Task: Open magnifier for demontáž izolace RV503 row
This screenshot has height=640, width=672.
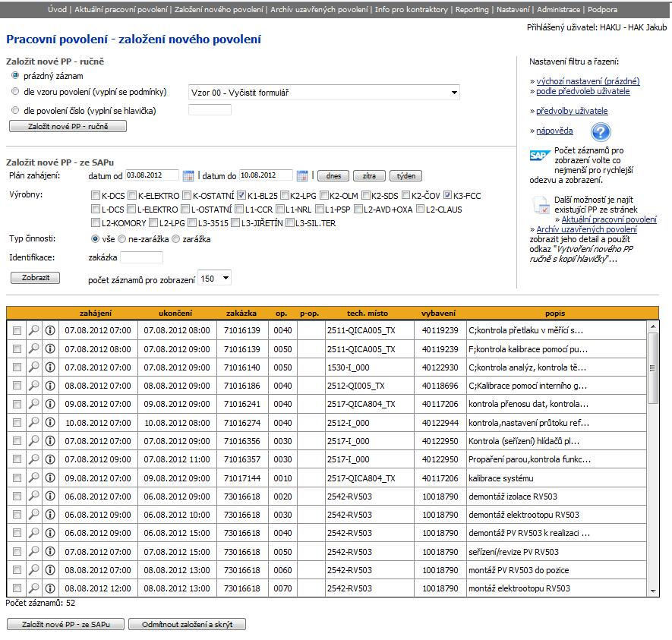Action: [x=34, y=497]
